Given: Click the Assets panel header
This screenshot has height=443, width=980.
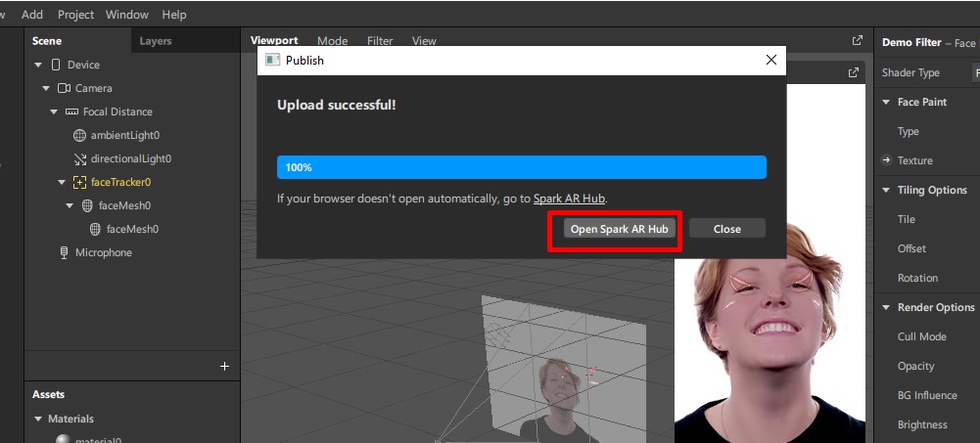Looking at the screenshot, I should tap(48, 394).
